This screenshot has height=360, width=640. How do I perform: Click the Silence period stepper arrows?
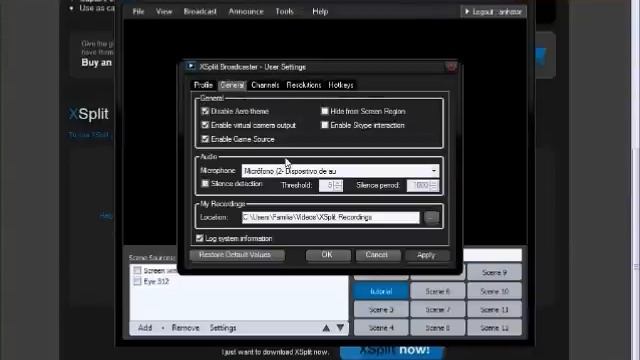point(434,185)
